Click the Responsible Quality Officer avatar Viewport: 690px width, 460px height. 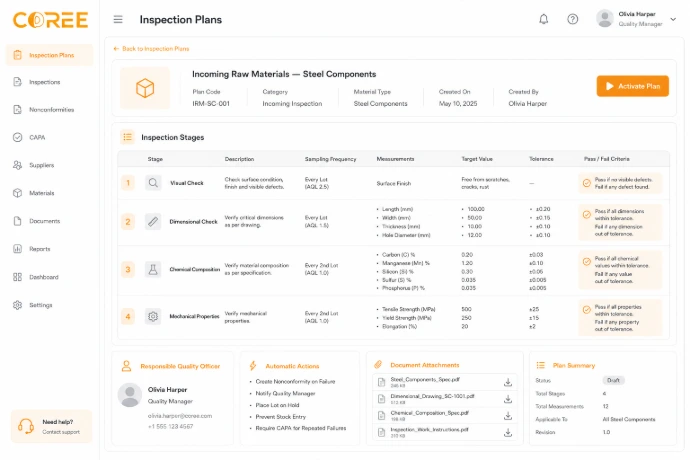(x=130, y=395)
